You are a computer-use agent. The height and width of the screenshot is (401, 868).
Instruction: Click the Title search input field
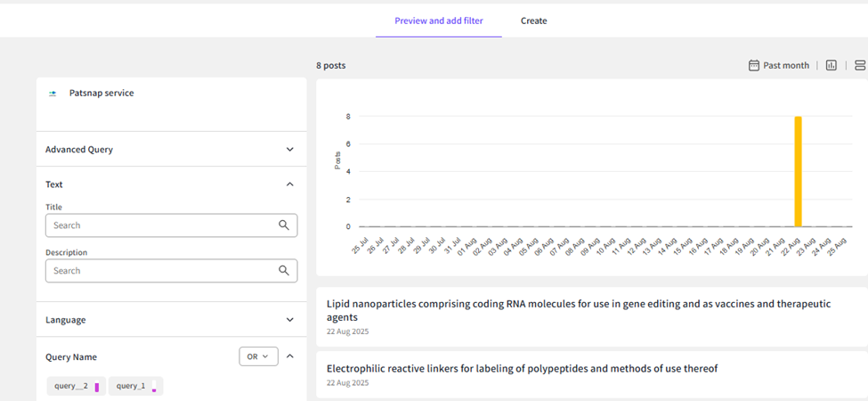click(x=160, y=225)
